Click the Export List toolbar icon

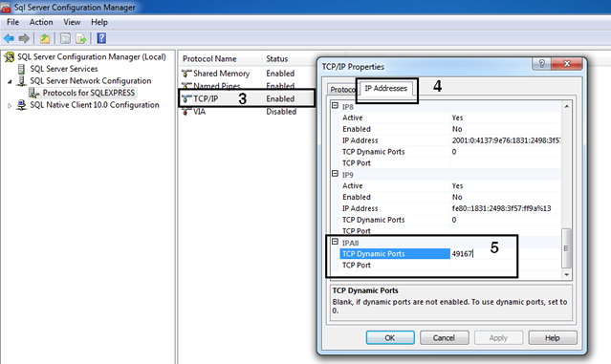click(81, 38)
